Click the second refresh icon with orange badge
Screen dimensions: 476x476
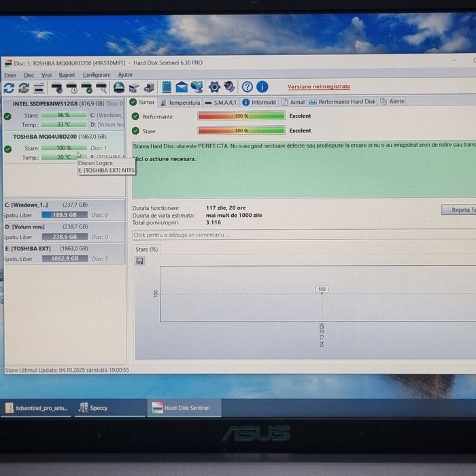(24, 88)
